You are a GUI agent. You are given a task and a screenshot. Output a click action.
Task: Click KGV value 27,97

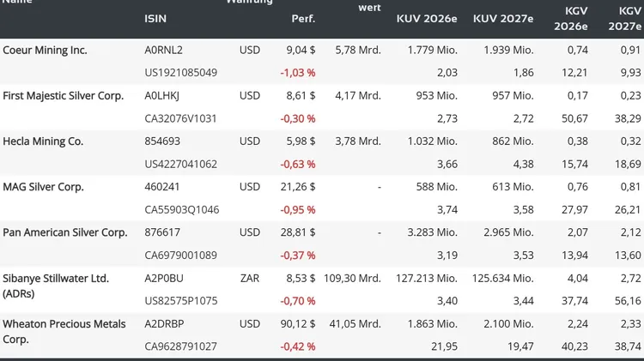574,209
